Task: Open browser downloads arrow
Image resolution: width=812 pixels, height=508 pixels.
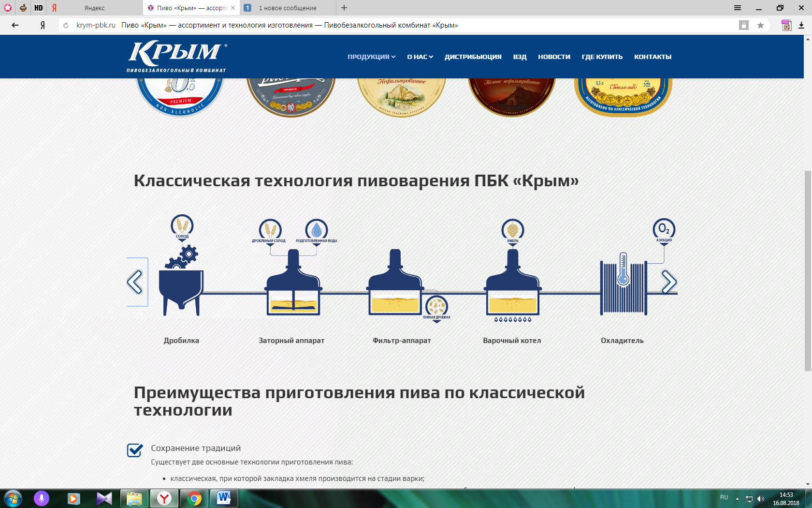Action: [x=801, y=25]
